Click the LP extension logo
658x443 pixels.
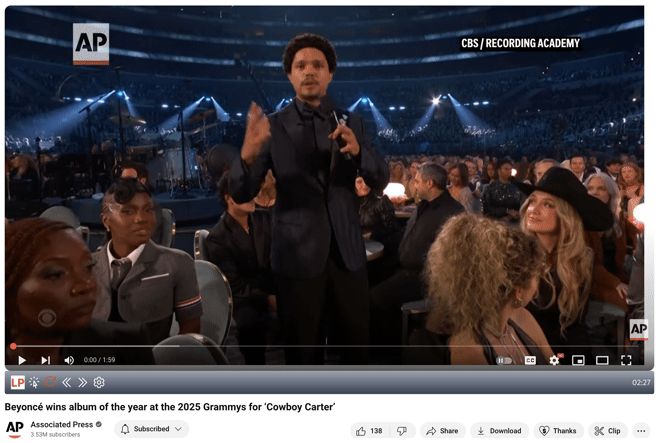(x=17, y=383)
